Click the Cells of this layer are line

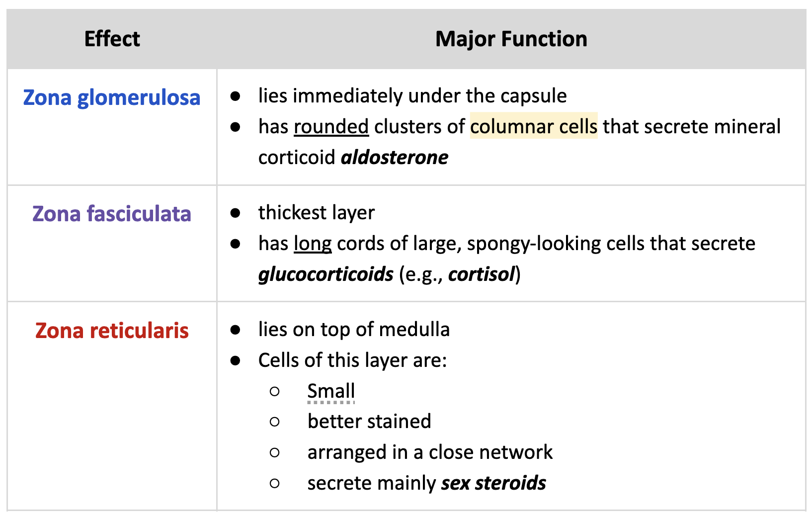tap(352, 360)
